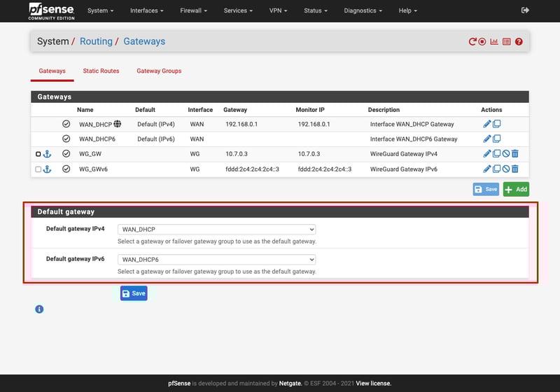Click the stop service icon
The height and width of the screenshot is (392, 560).
coord(482,42)
